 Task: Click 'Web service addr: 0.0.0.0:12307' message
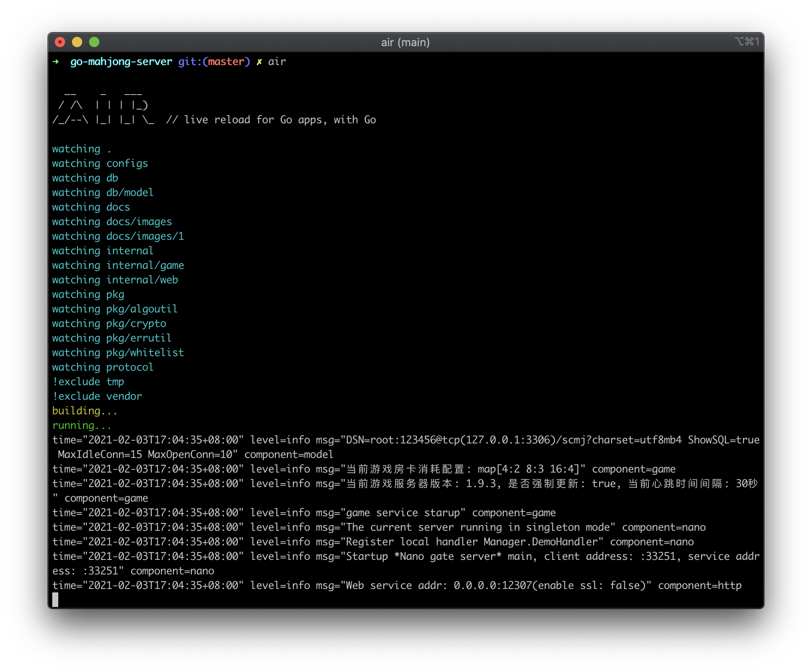(x=439, y=586)
